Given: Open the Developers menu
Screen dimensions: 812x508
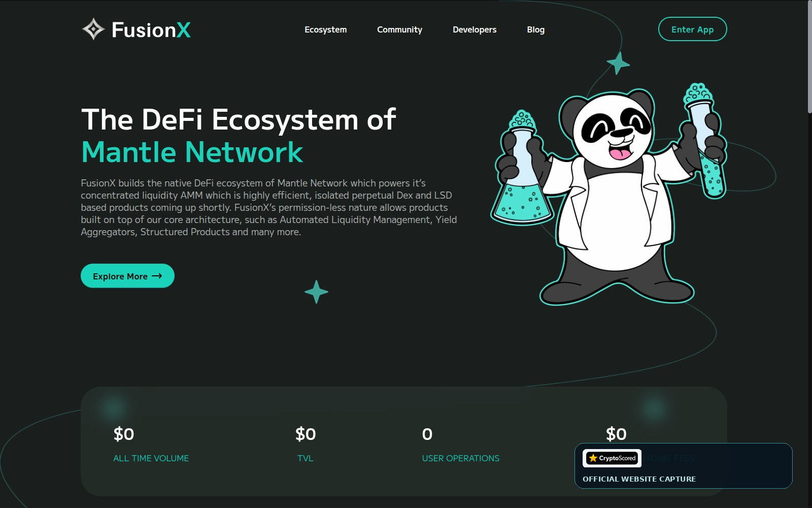Looking at the screenshot, I should pyautogui.click(x=475, y=29).
